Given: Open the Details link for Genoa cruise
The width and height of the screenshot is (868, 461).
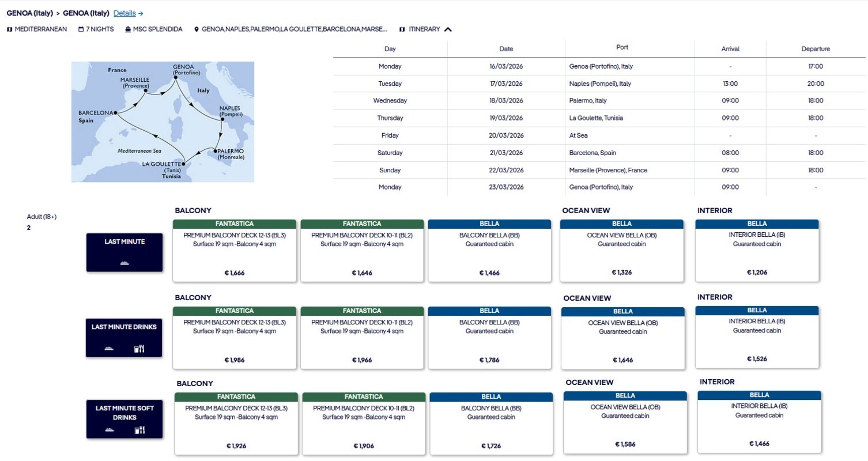Looking at the screenshot, I should (x=128, y=13).
